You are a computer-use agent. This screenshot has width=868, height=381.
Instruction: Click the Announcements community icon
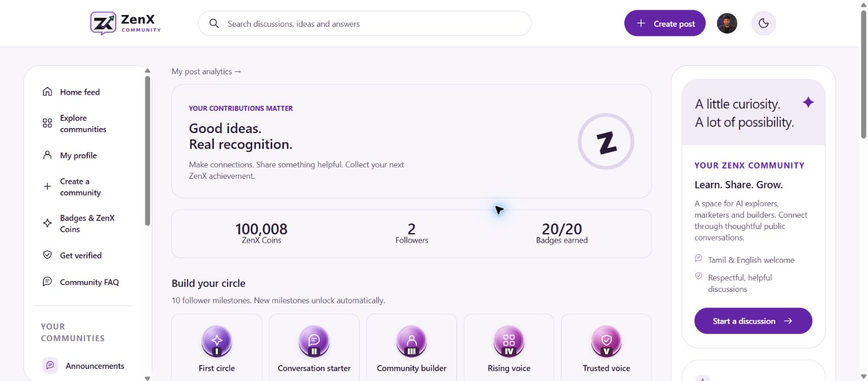click(x=50, y=366)
